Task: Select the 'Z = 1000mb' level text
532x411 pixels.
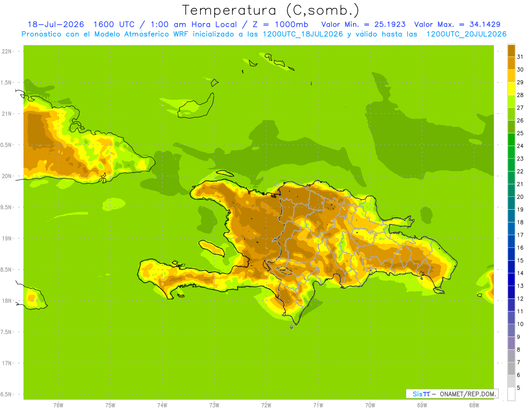Action: tap(279, 24)
